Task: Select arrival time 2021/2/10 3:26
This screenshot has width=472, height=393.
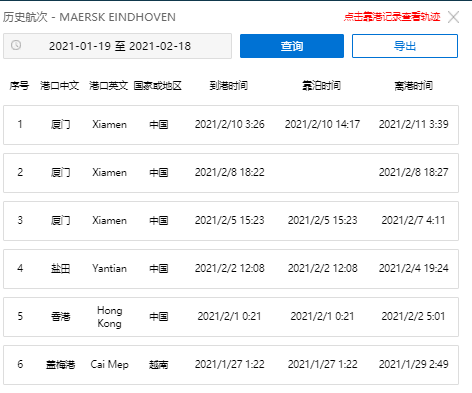Action: pyautogui.click(x=230, y=124)
